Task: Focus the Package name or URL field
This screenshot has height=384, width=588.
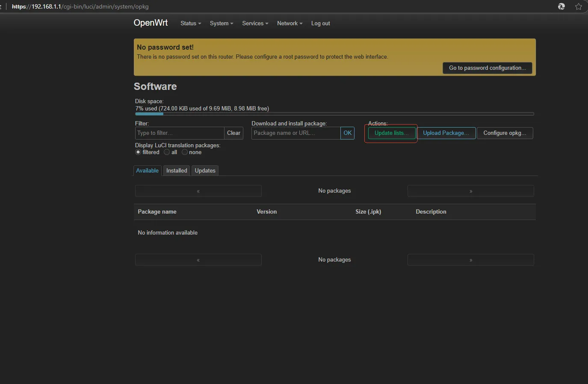Action: [296, 133]
